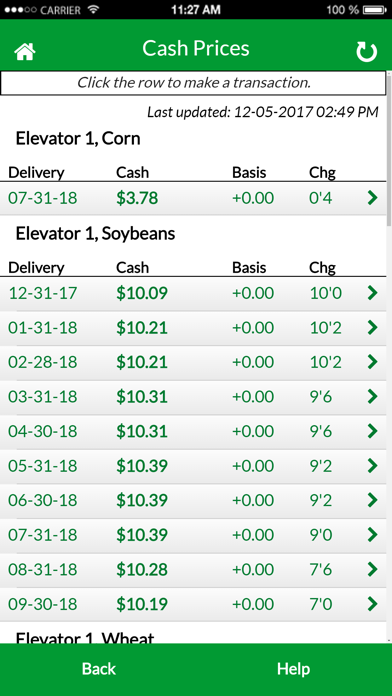
Task: Open Soybeans 05-31-18 row chevron
Action: point(372,466)
